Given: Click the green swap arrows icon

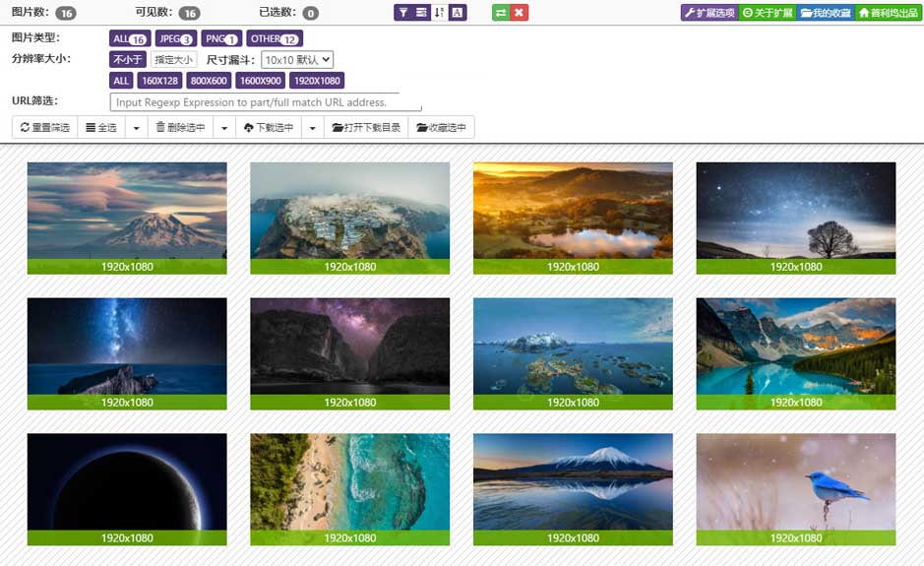Looking at the screenshot, I should pos(501,13).
